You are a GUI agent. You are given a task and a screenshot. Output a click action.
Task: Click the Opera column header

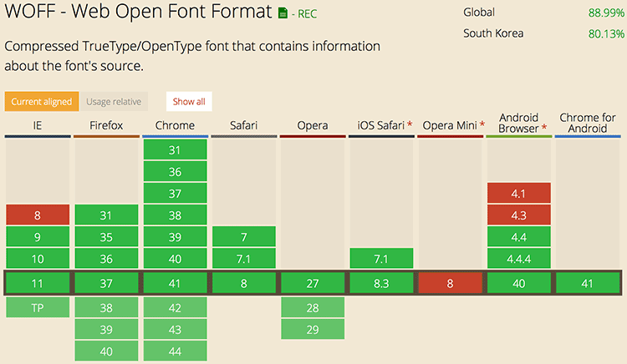(313, 125)
